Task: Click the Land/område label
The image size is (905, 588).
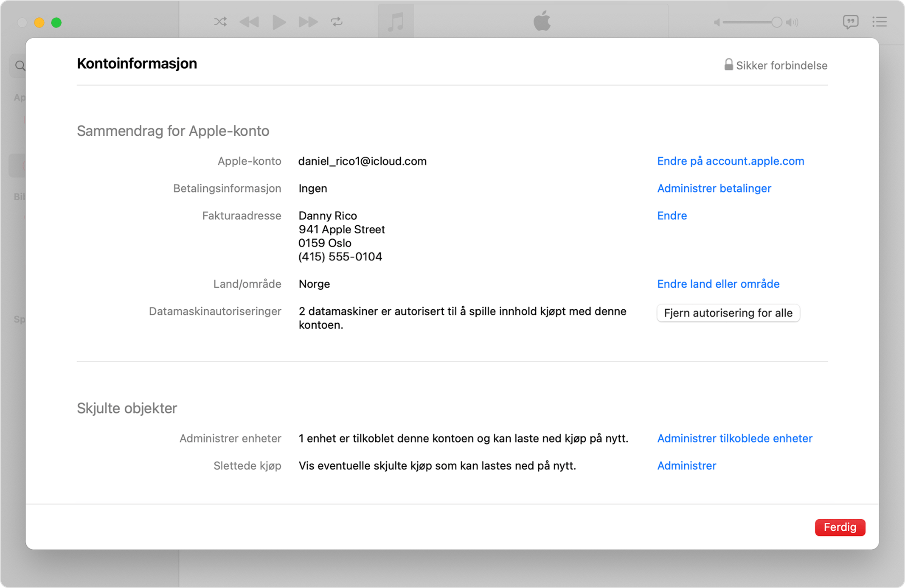Action: pos(247,284)
